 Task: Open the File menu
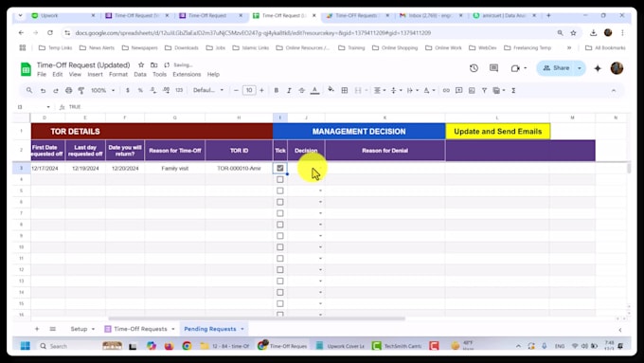[42, 75]
